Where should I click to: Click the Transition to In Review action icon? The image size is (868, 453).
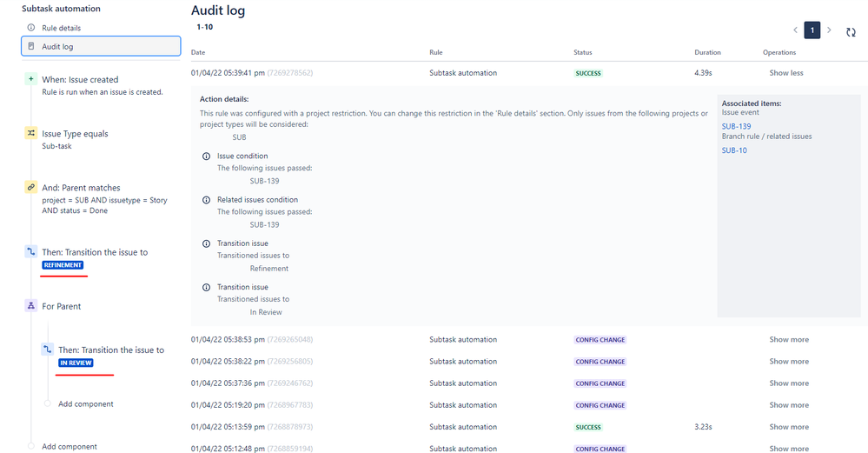[48, 350]
